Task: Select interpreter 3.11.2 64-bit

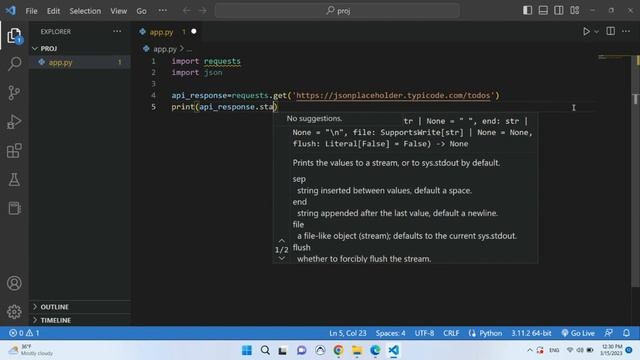Action: click(x=531, y=333)
